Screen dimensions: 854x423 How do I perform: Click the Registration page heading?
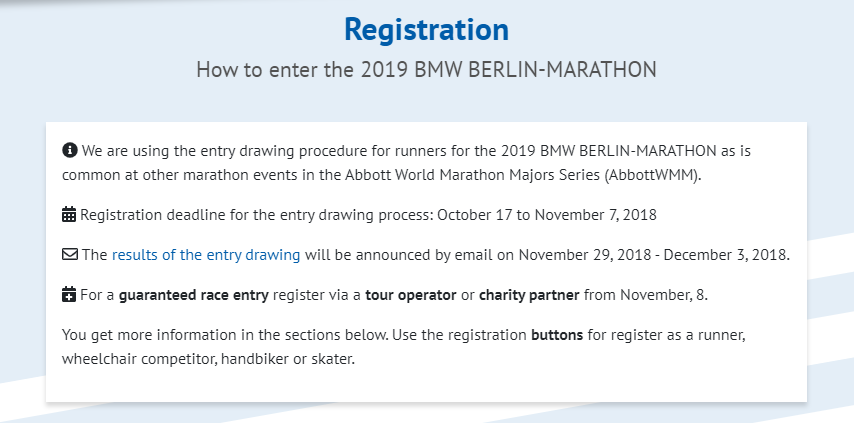point(426,29)
